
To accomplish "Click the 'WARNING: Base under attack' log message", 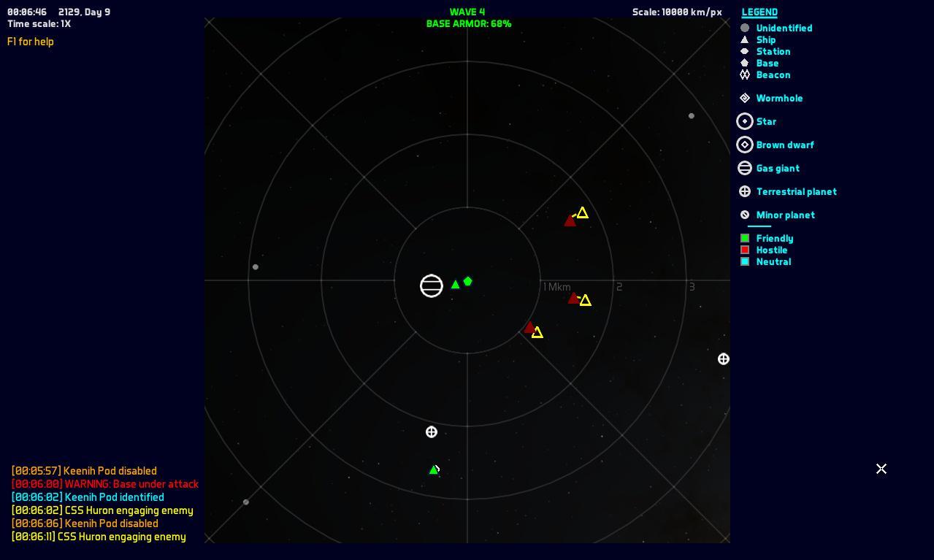I will pyautogui.click(x=105, y=484).
